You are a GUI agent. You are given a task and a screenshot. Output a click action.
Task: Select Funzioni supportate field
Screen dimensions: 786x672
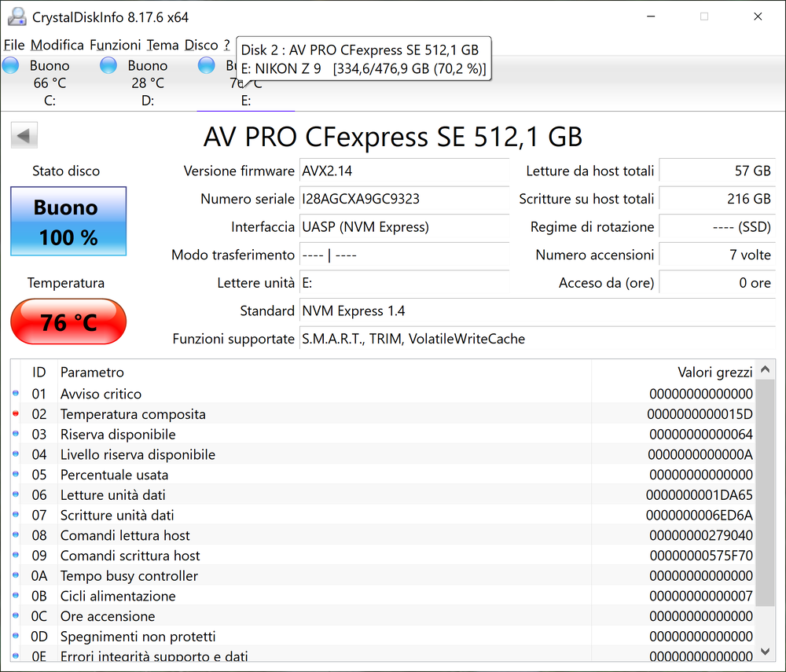click(538, 340)
